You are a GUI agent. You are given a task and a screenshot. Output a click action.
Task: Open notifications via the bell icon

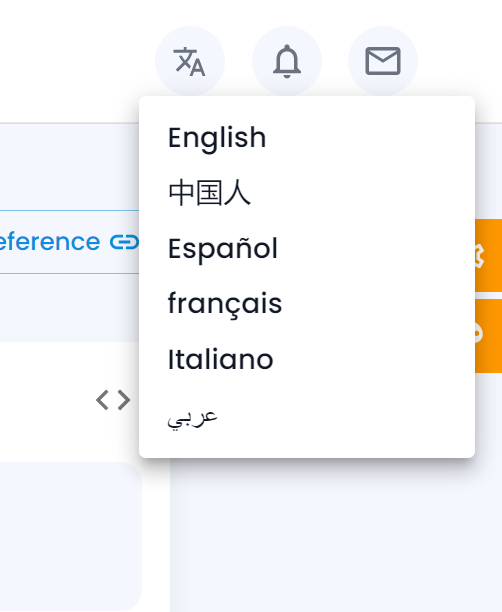287,61
